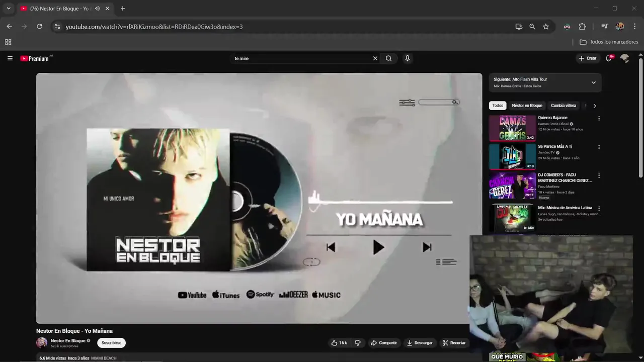
Task: Open a new browser tab
Action: point(122,9)
